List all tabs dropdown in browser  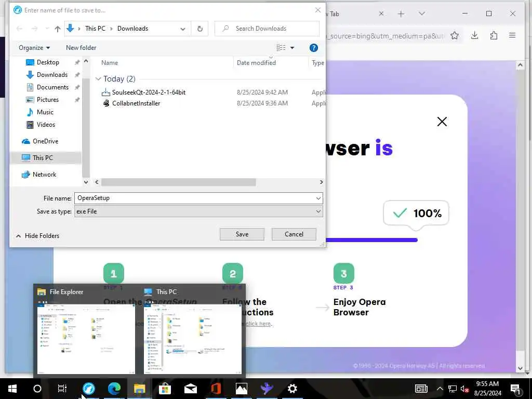point(422,14)
